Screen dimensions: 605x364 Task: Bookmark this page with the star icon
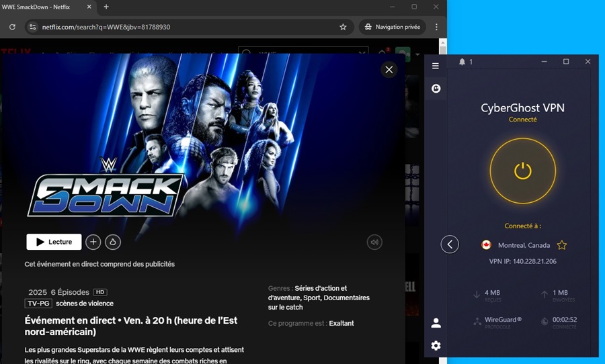[343, 27]
